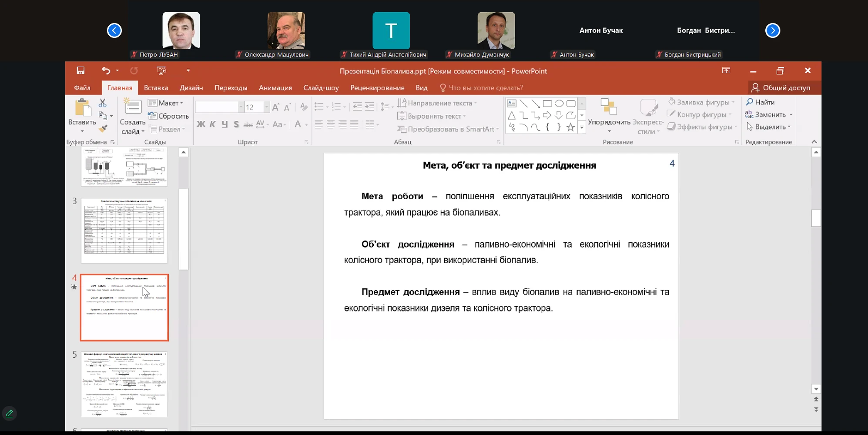Open the font size dropdown
The image size is (868, 435).
point(266,107)
